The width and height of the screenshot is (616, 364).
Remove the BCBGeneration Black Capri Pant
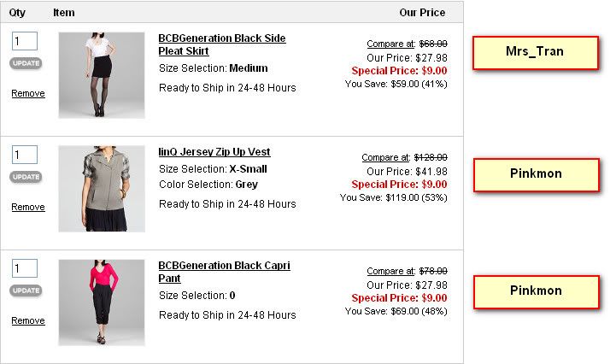tap(28, 320)
